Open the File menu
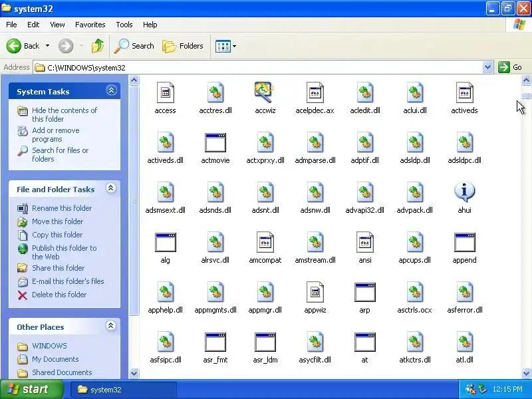The height and width of the screenshot is (399, 532). [11, 25]
